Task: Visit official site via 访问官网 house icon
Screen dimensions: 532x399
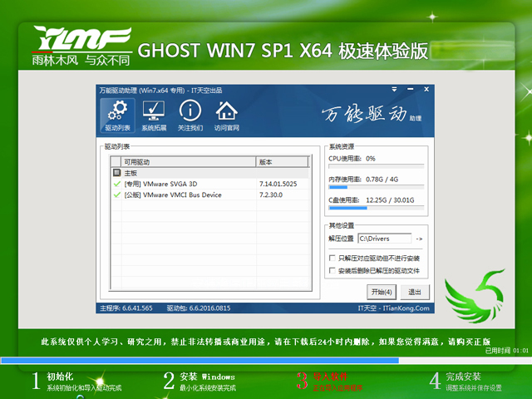Action: (x=226, y=115)
